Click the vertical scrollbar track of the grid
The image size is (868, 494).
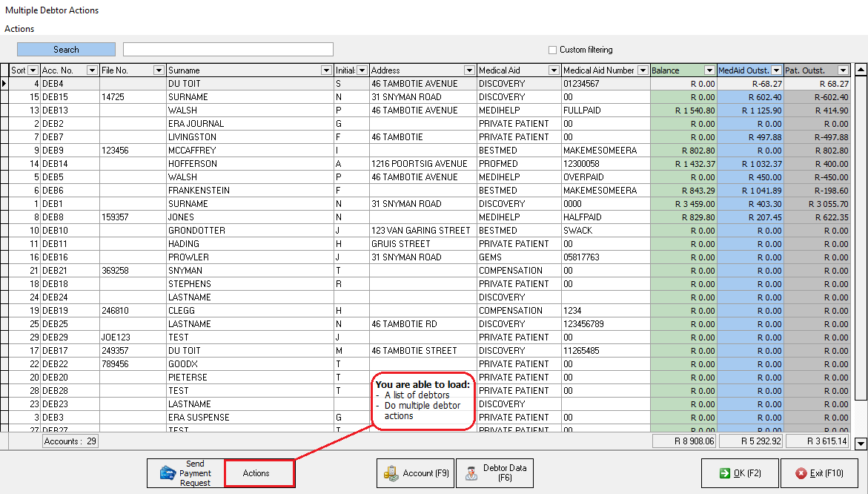pos(861,260)
